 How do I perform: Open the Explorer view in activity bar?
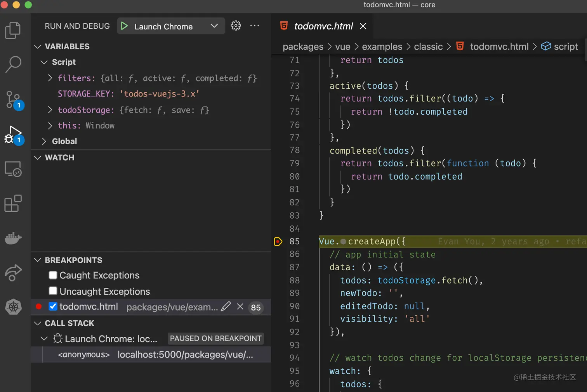[x=13, y=30]
